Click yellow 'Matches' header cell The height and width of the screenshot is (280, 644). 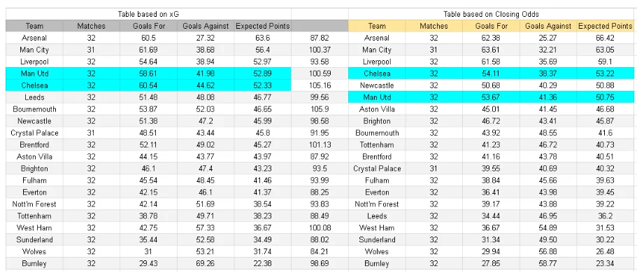[434, 26]
